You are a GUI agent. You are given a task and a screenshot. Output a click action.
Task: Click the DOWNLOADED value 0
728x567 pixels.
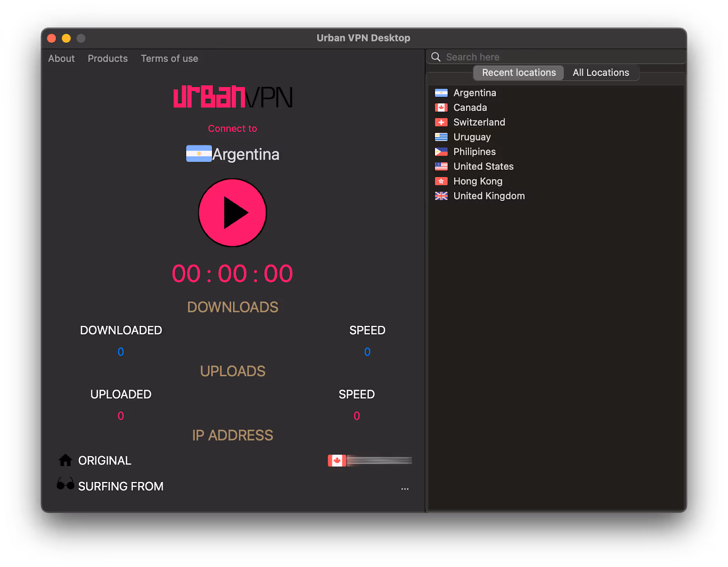pyautogui.click(x=121, y=352)
